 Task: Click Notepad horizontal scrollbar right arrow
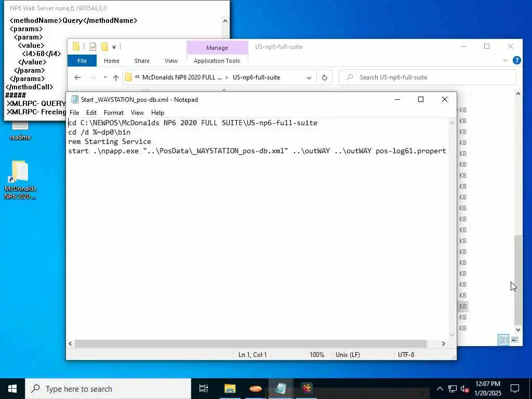point(443,344)
